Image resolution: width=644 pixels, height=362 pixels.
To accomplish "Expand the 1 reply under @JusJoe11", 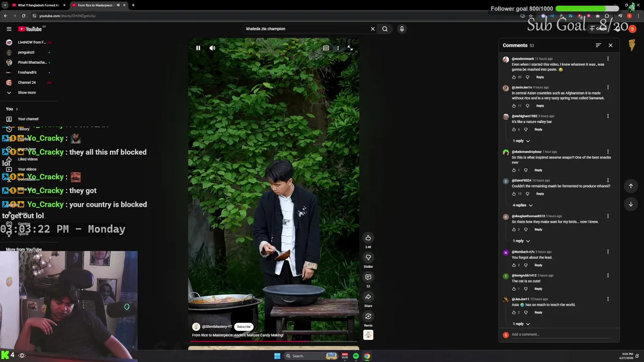I will click(521, 324).
